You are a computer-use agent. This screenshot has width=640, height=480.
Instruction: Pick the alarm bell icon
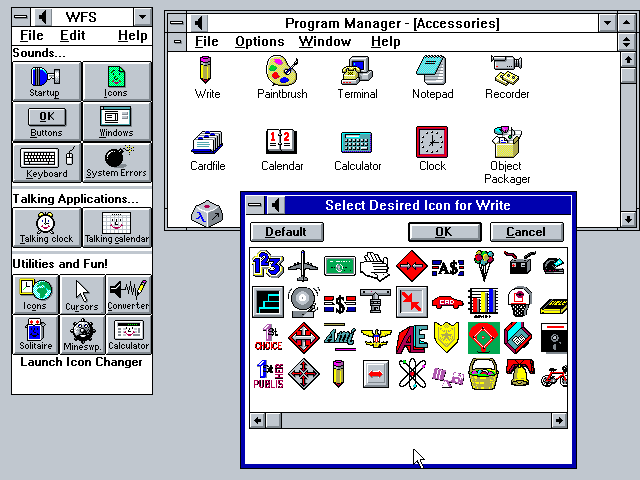[303, 302]
